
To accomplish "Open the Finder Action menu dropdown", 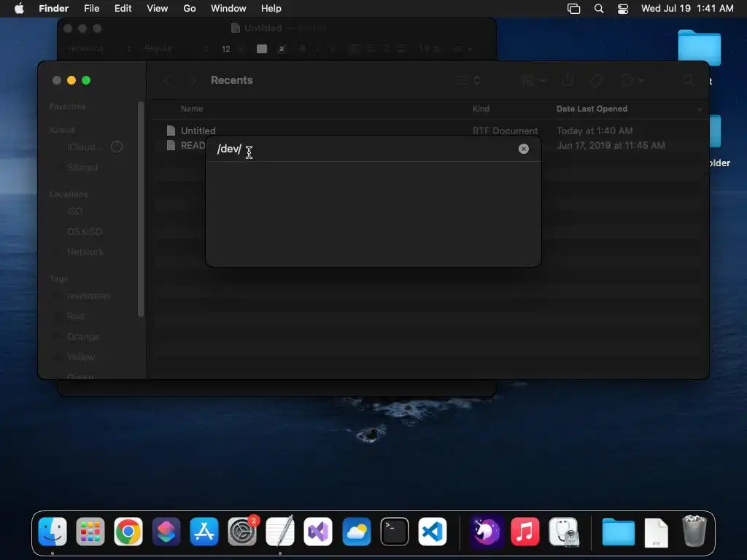I will pyautogui.click(x=632, y=80).
